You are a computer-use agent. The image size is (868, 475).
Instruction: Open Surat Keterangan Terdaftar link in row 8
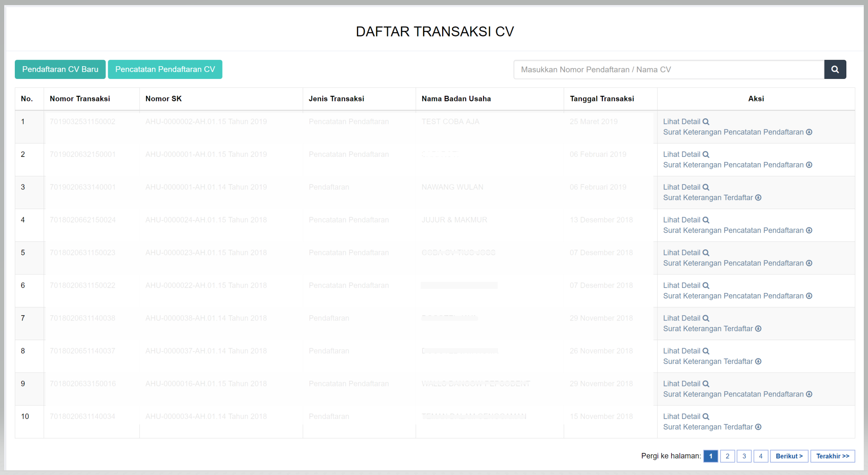(708, 362)
